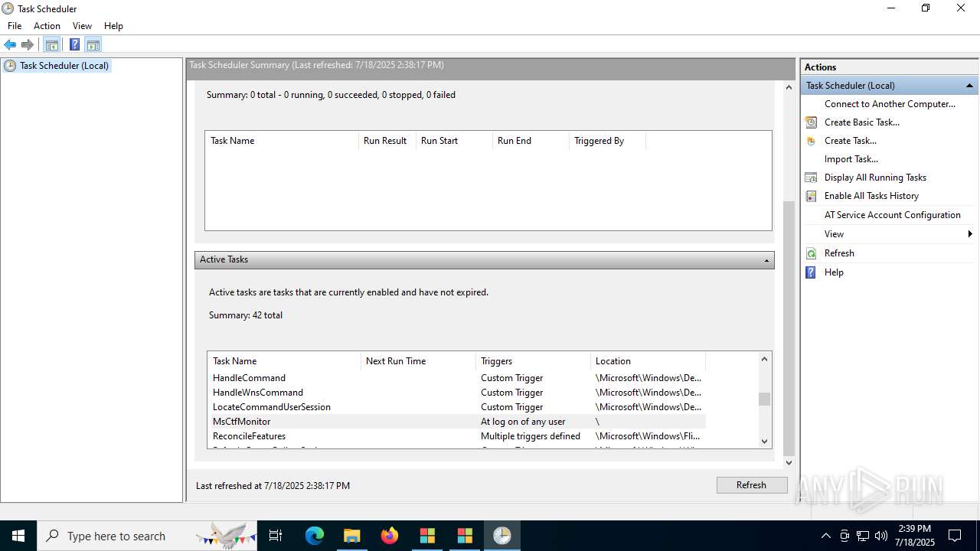Open the Windows Start menu
This screenshot has height=551, width=980.
(x=18, y=536)
